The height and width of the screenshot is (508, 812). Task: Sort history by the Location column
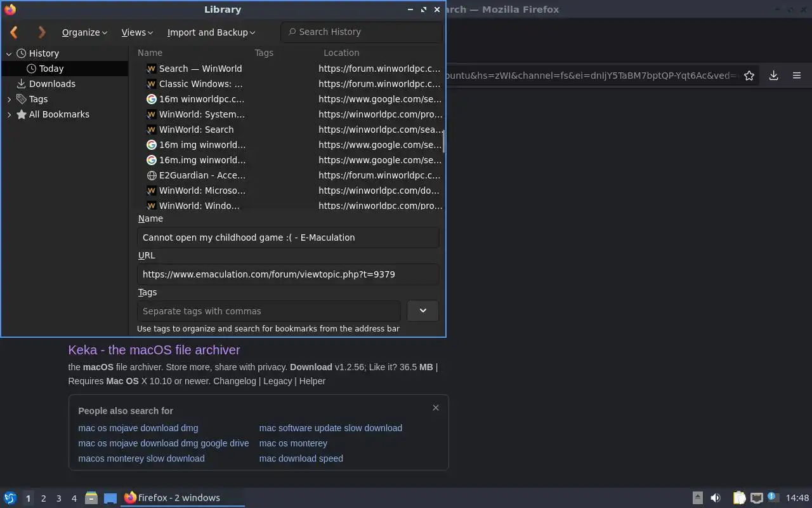(x=341, y=53)
